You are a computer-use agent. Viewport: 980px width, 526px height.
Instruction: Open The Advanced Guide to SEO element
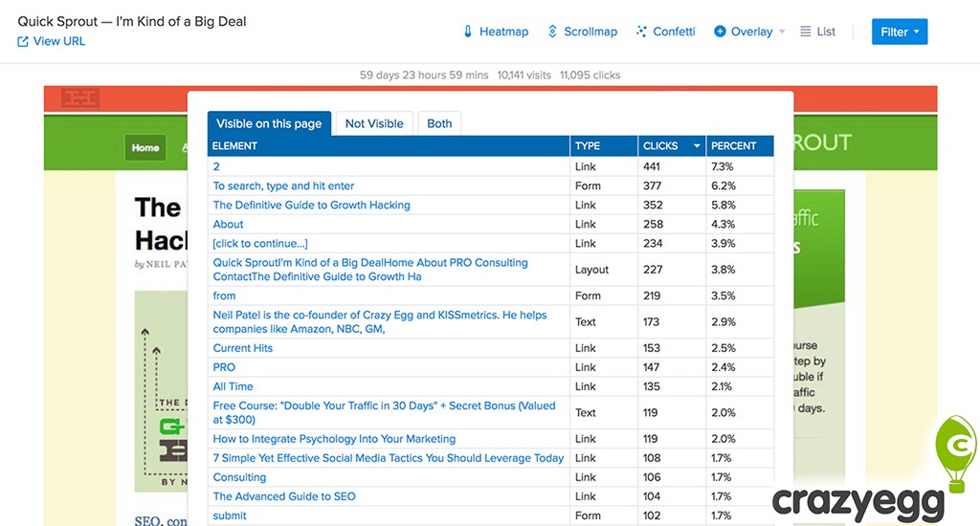coord(284,496)
